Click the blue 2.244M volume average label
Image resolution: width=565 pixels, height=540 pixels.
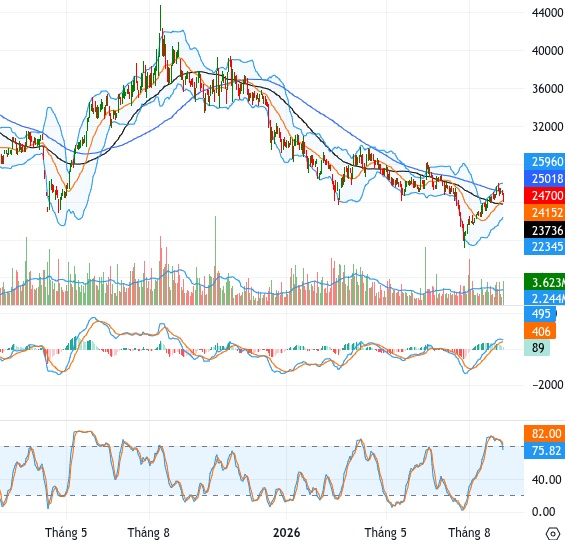click(x=544, y=298)
